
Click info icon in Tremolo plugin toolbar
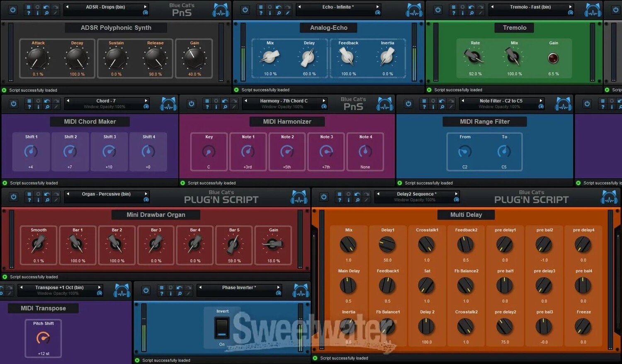tap(463, 13)
